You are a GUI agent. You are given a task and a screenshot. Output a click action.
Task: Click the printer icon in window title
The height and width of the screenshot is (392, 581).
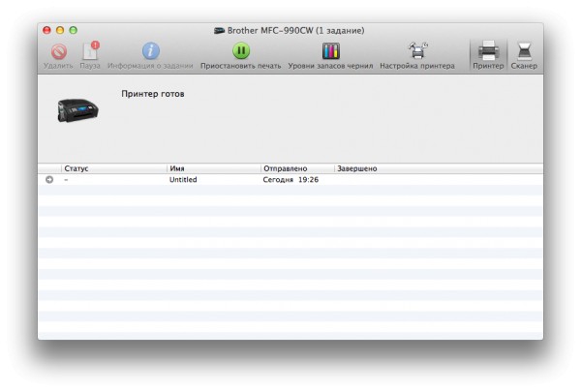tap(220, 30)
